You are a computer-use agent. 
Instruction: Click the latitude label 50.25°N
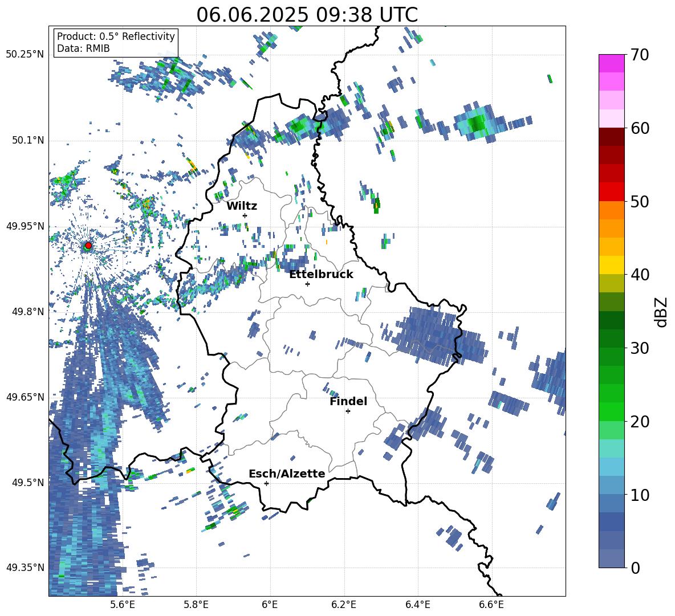coord(25,55)
